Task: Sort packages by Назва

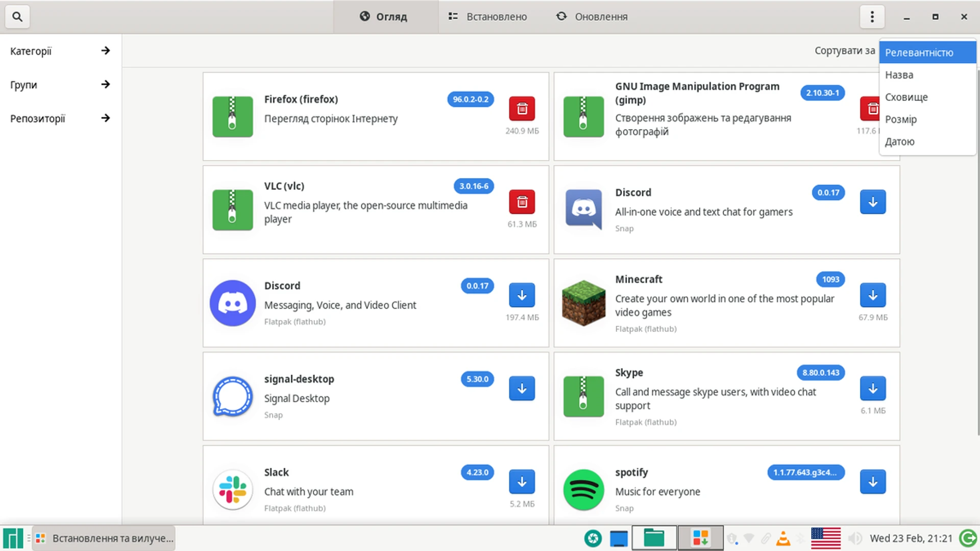Action: [927, 75]
